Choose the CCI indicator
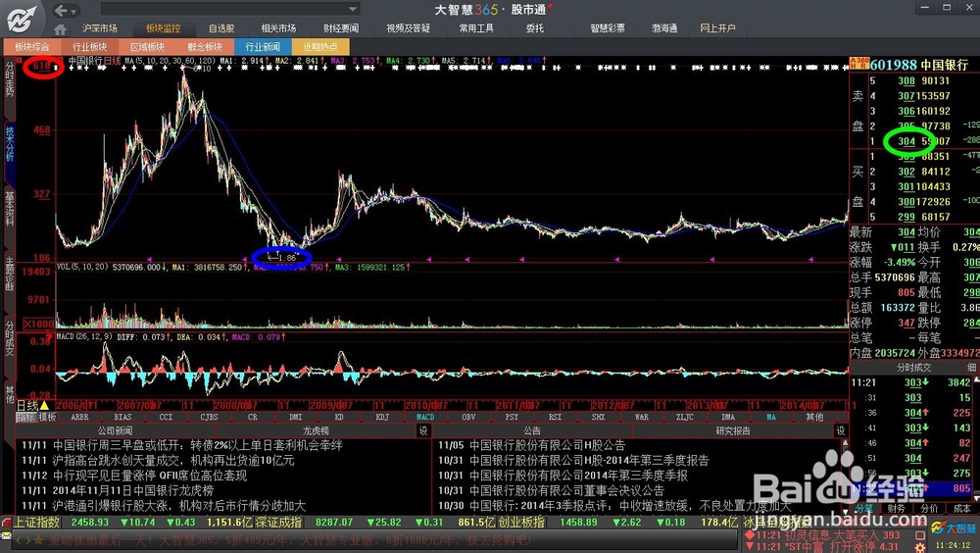Screen dimensions: 980x553 tap(166, 417)
